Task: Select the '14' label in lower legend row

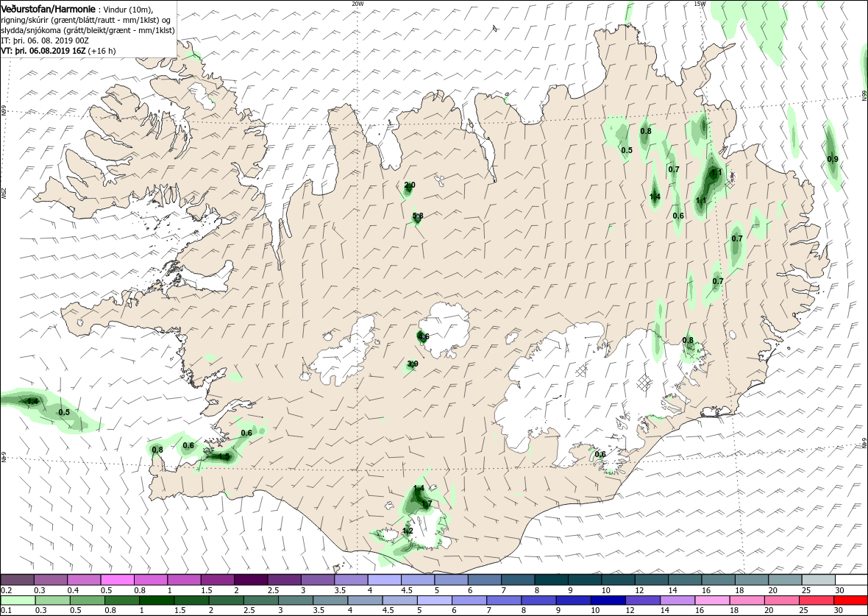Action: [x=664, y=612]
